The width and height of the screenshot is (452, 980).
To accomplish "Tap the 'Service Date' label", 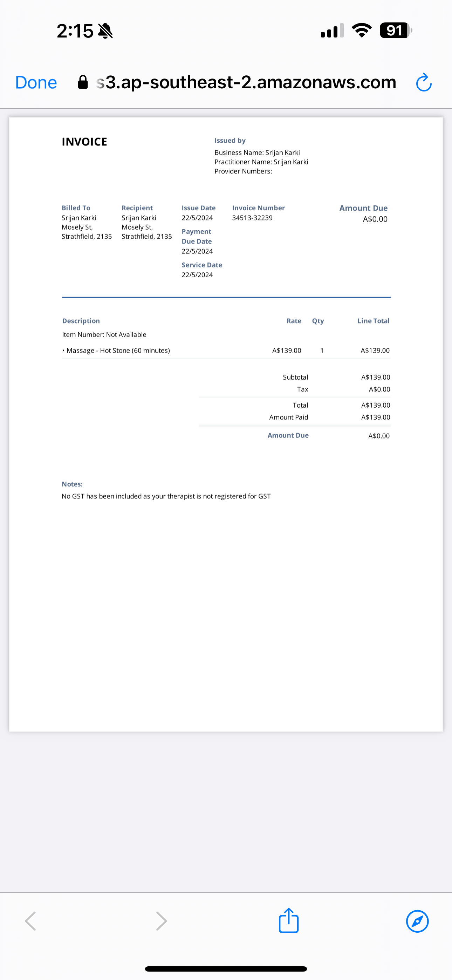I will pyautogui.click(x=202, y=265).
